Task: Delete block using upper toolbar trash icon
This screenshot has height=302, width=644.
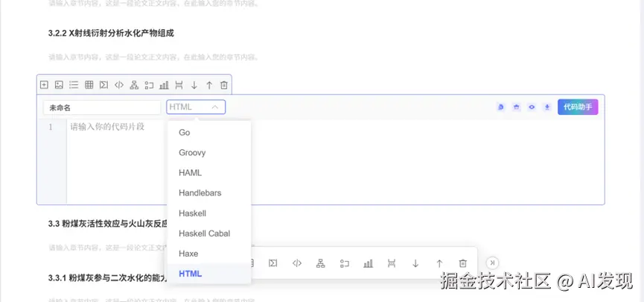Action: tap(224, 85)
